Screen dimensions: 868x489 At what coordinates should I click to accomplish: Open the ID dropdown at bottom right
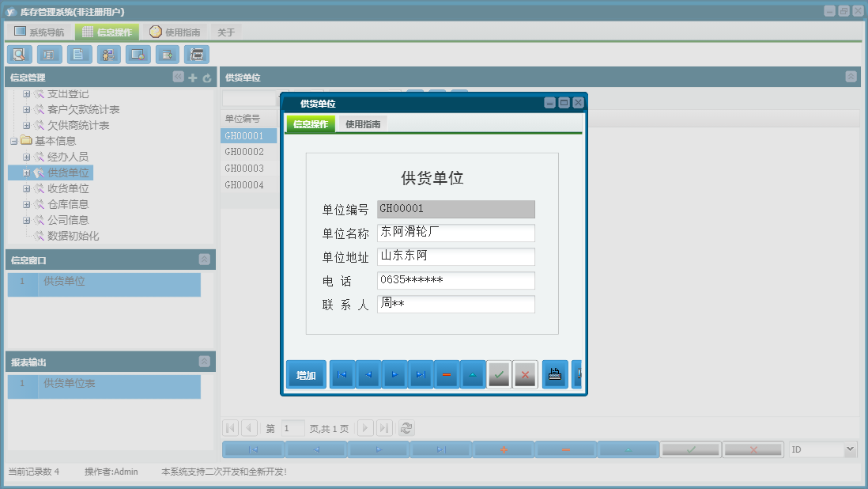coord(850,449)
